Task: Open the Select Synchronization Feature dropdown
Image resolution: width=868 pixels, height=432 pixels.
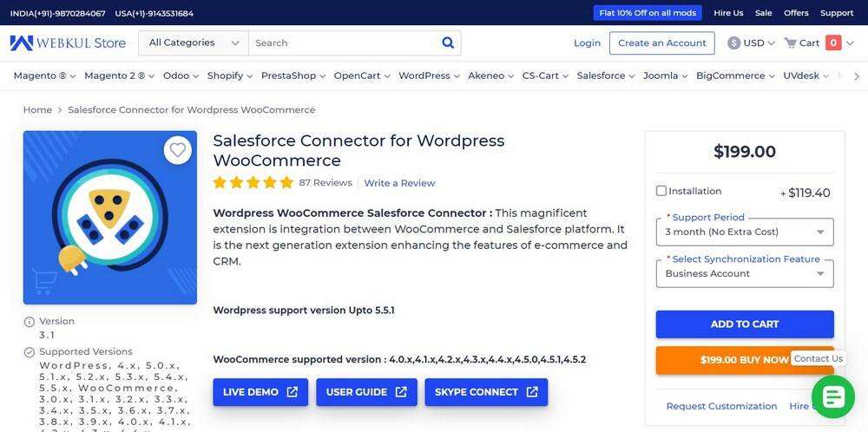Action: [x=745, y=273]
